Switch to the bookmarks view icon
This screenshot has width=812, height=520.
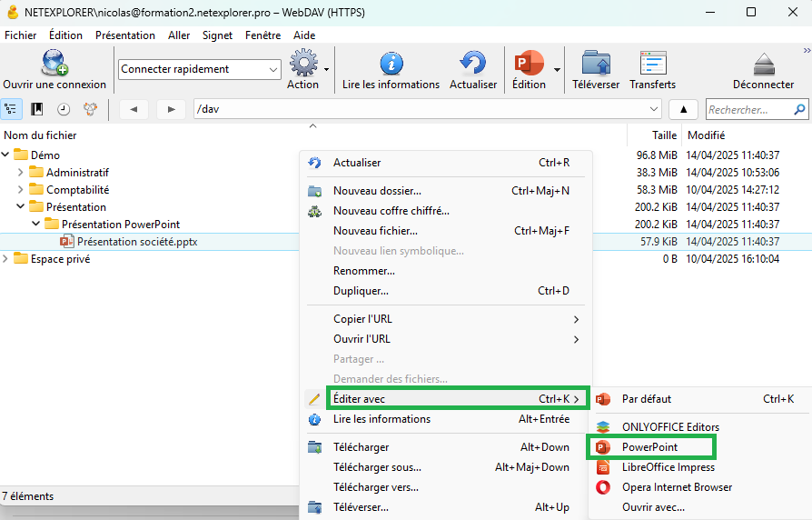[37, 109]
